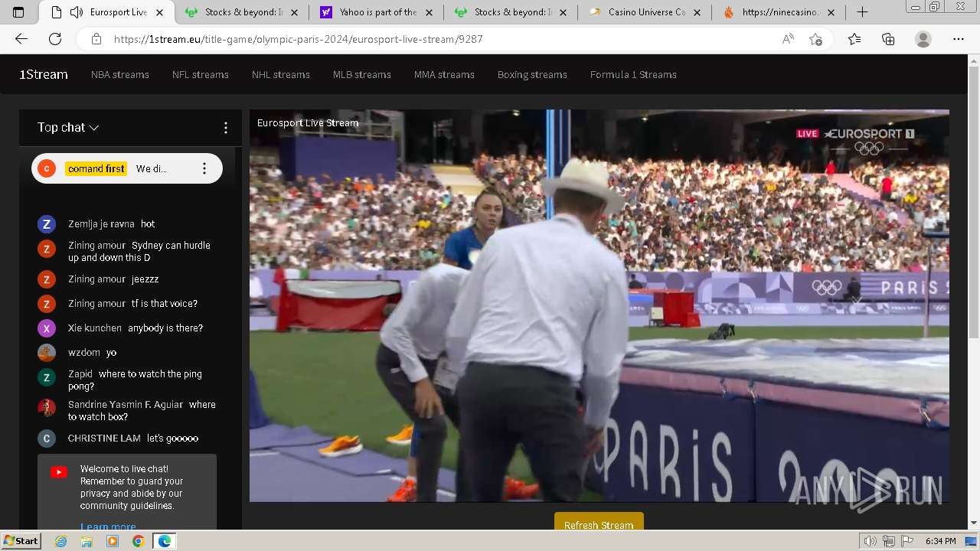Expand the Top chat dropdown
The image size is (980, 551).
pos(68,128)
